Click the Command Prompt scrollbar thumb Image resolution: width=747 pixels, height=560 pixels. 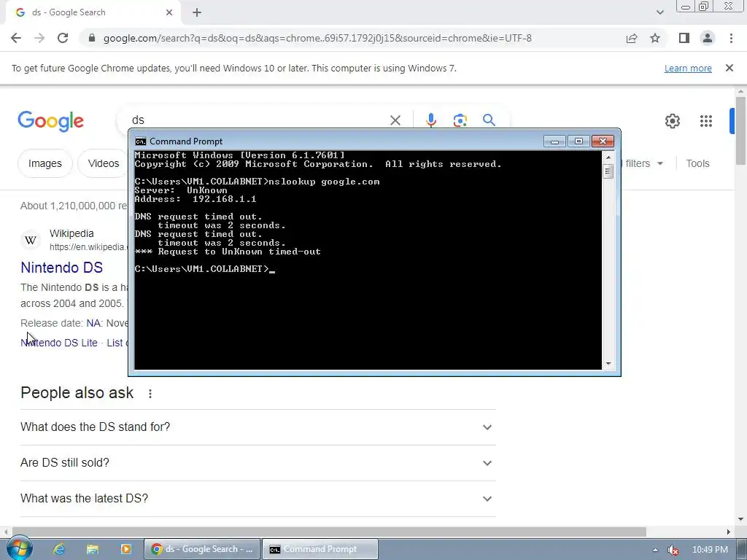tap(608, 171)
